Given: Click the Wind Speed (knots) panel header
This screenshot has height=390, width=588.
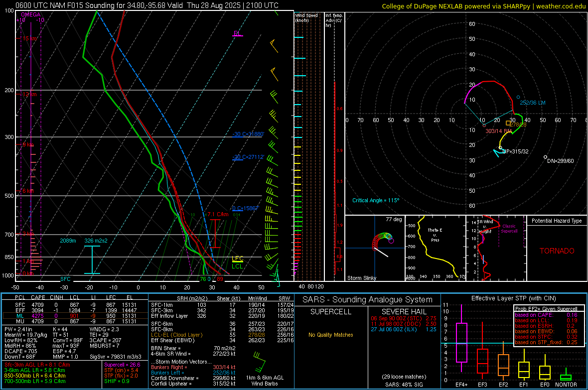Looking at the screenshot, I should 306,17.
